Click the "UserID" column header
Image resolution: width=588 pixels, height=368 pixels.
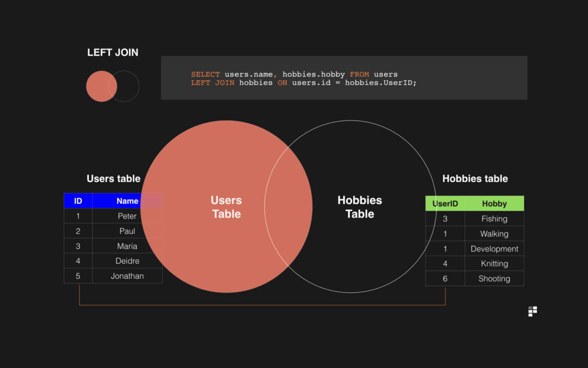[445, 203]
